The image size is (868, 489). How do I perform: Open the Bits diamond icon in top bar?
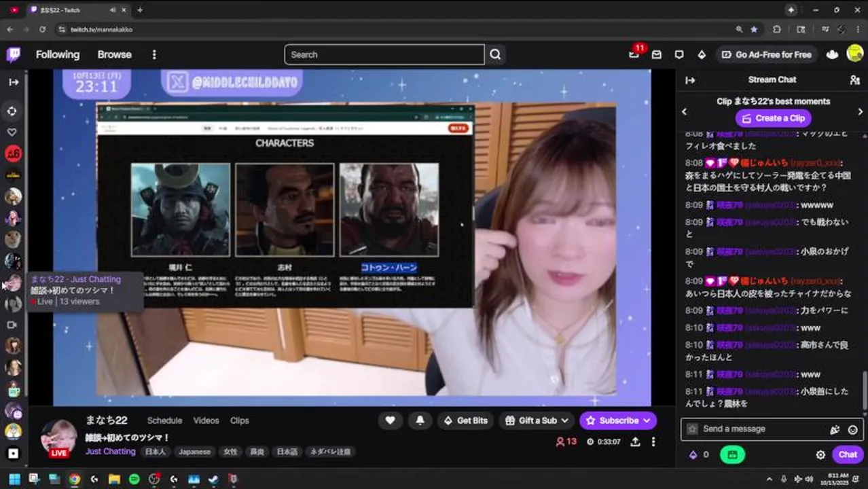coord(702,54)
